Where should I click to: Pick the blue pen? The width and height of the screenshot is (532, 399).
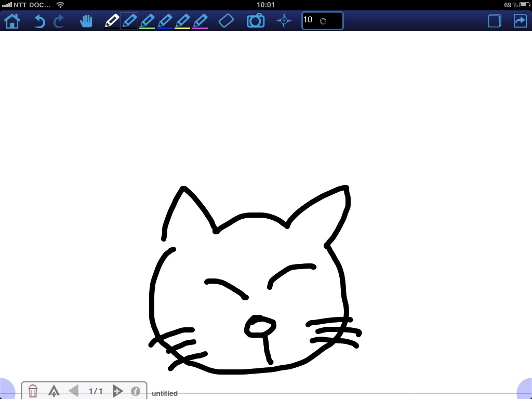(165, 21)
